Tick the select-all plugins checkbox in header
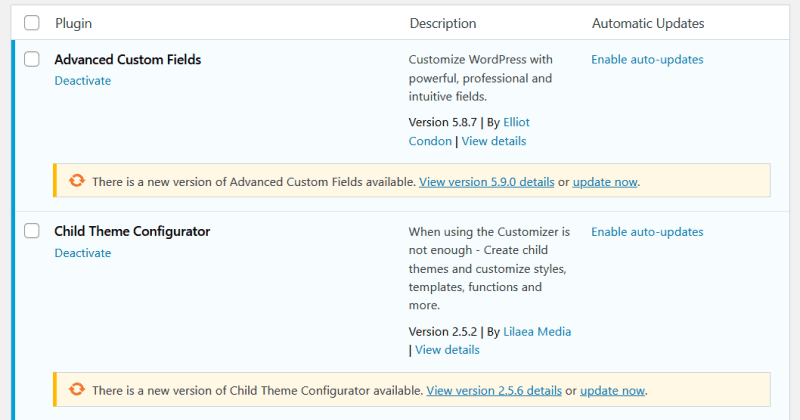The image size is (800, 420). point(32,23)
